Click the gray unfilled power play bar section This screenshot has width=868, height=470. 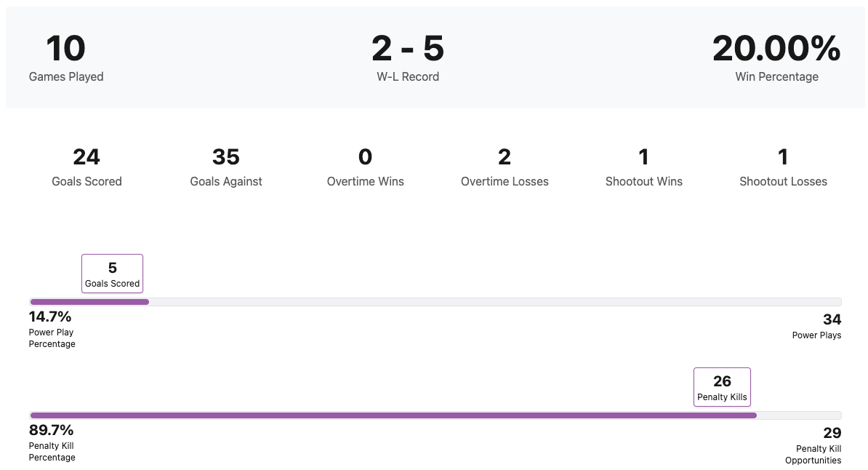coord(494,302)
